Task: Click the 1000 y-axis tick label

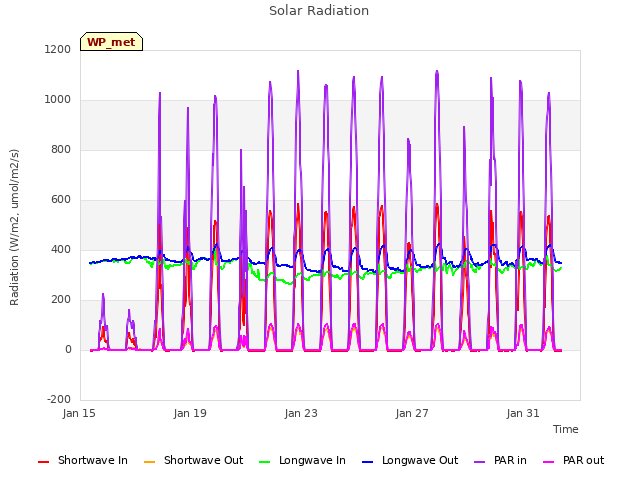Action: pyautogui.click(x=58, y=100)
